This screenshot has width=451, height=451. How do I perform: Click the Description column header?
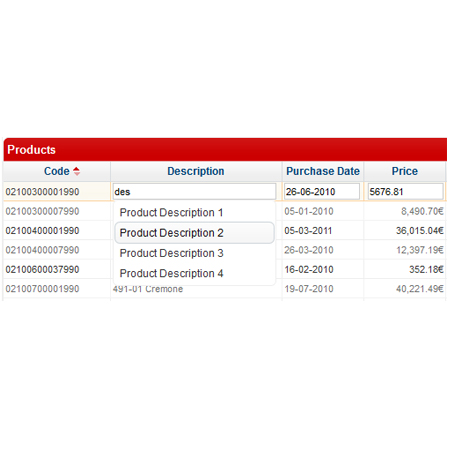tap(196, 171)
